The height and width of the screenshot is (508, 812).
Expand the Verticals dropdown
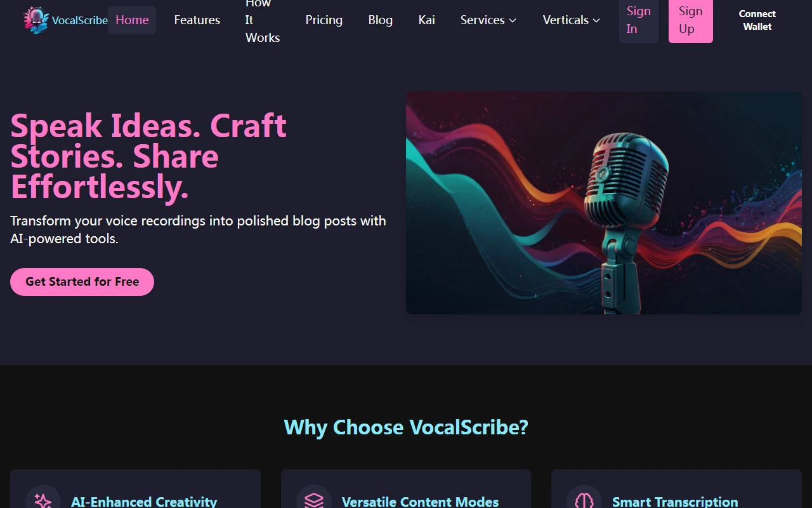[x=570, y=20]
